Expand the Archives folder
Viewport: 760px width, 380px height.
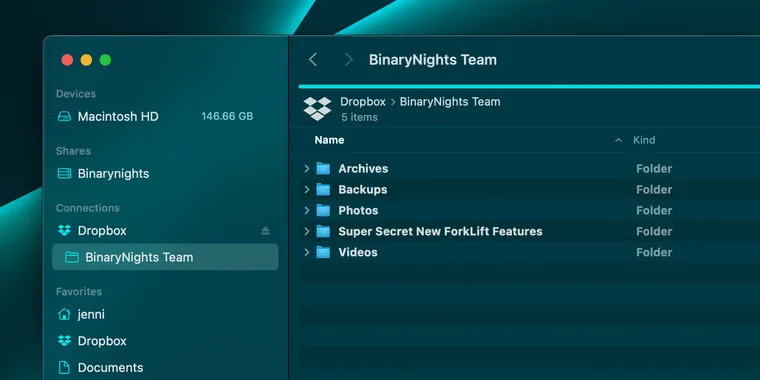coord(306,169)
